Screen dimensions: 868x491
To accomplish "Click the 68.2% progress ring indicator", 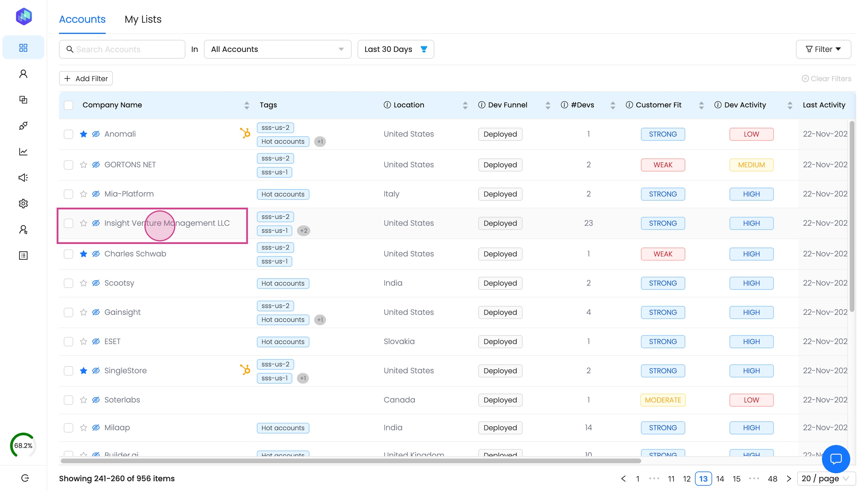I will 23,445.
